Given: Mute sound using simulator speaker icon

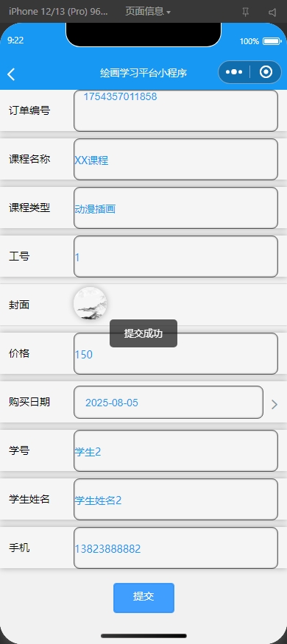Looking at the screenshot, I should tap(272, 12).
